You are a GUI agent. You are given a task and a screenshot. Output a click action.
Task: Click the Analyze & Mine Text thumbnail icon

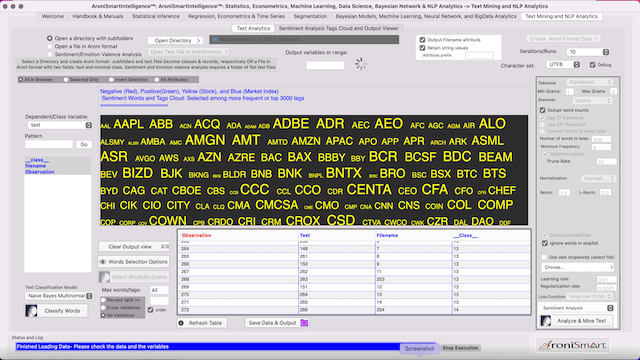point(546,321)
